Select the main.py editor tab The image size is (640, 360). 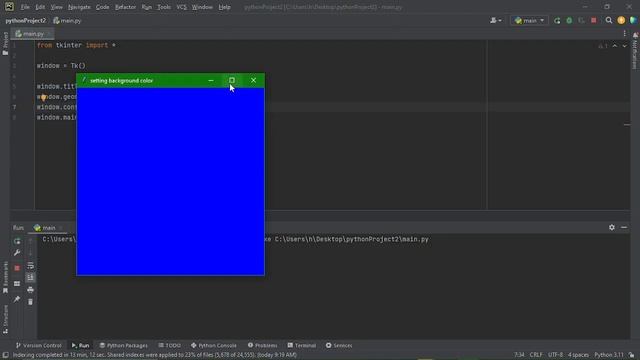pyautogui.click(x=33, y=34)
